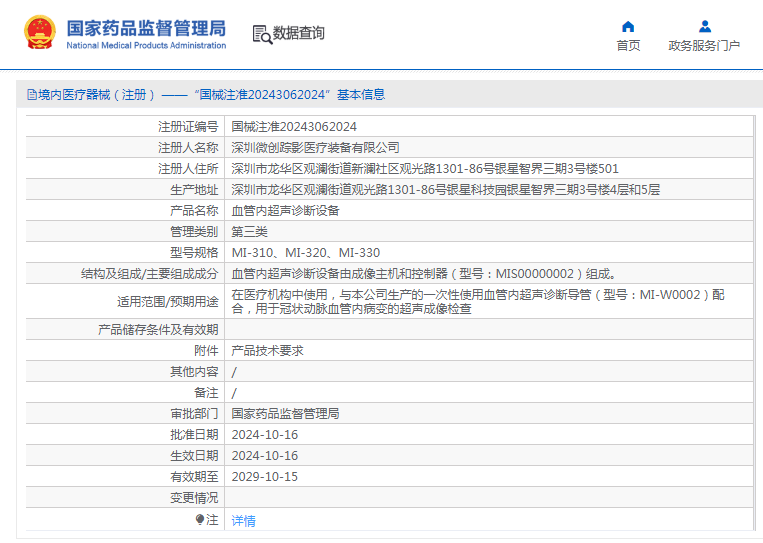Click 国家药品监督管理局 header title

click(146, 28)
